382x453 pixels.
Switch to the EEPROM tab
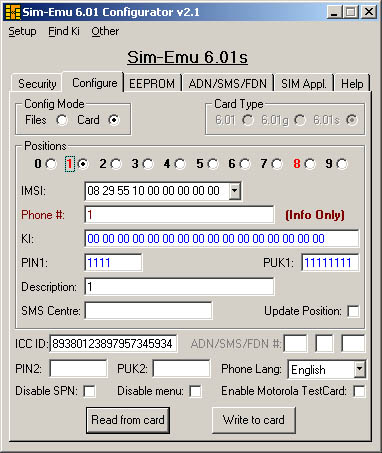click(152, 83)
